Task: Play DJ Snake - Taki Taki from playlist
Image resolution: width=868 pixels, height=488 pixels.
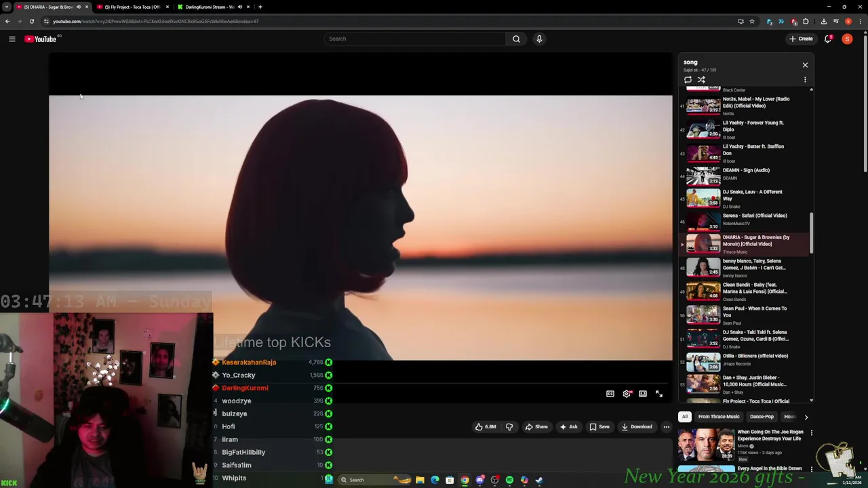Action: pos(745,339)
